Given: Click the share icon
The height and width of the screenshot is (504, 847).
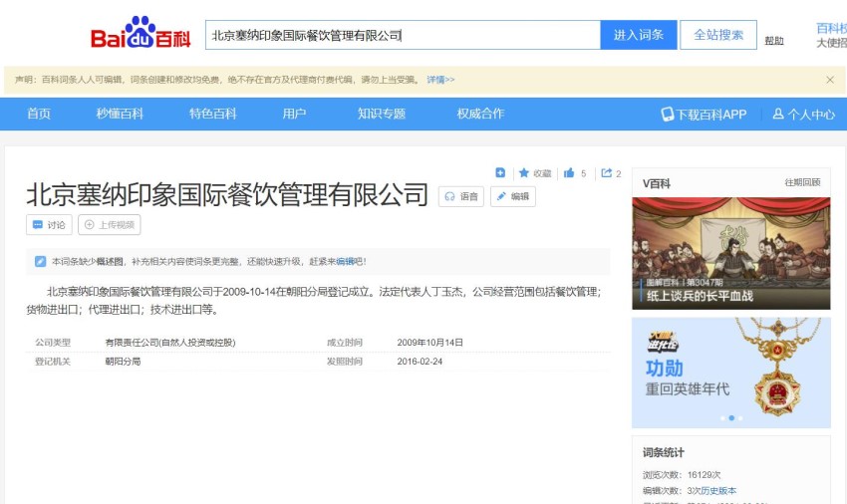Looking at the screenshot, I should pos(607,173).
